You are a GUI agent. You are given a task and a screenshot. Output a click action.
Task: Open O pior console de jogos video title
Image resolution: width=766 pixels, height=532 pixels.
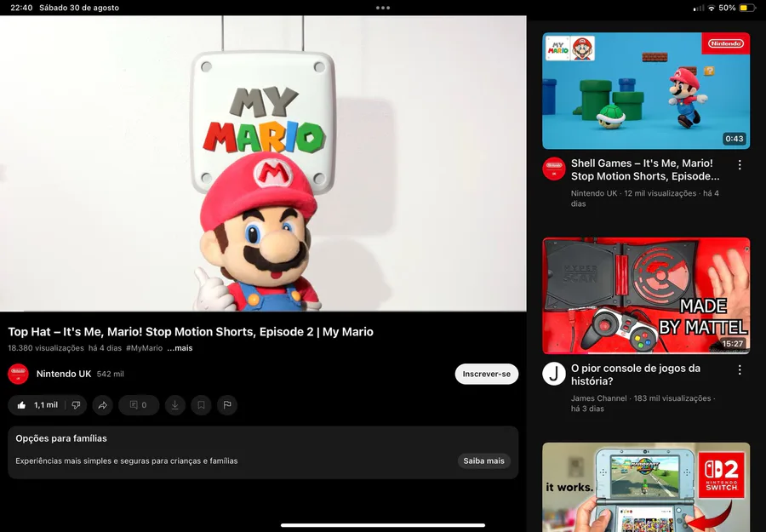coord(636,375)
